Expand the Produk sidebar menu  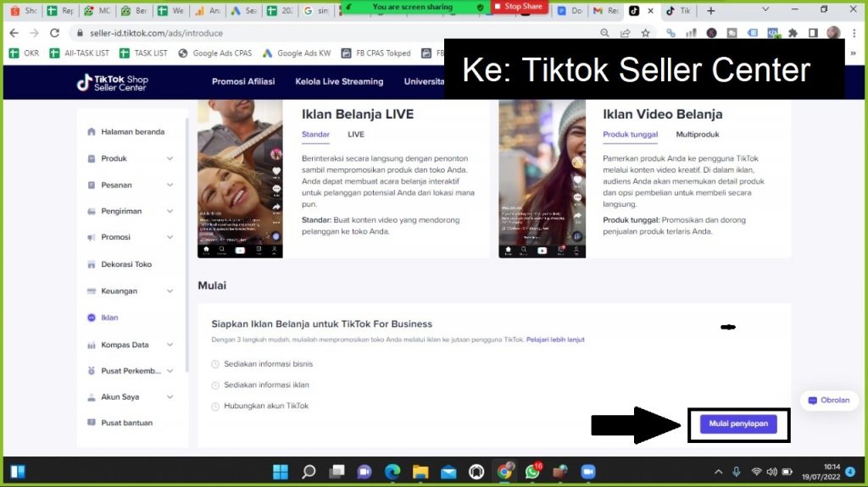pos(131,158)
